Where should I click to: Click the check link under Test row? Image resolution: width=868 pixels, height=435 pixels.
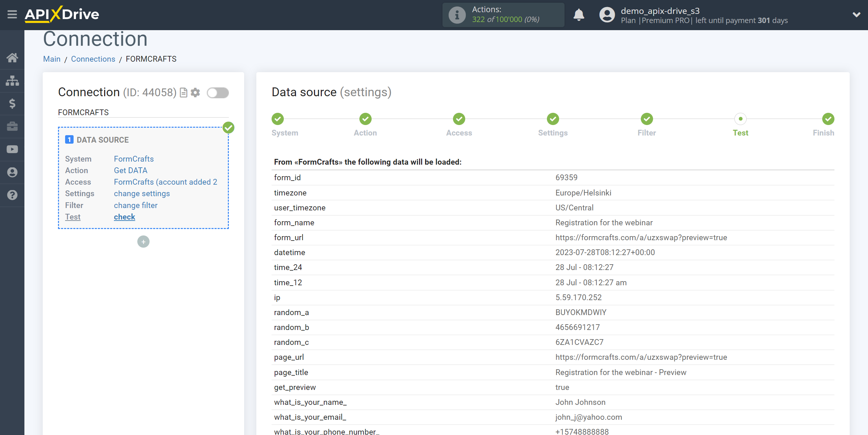[124, 216]
